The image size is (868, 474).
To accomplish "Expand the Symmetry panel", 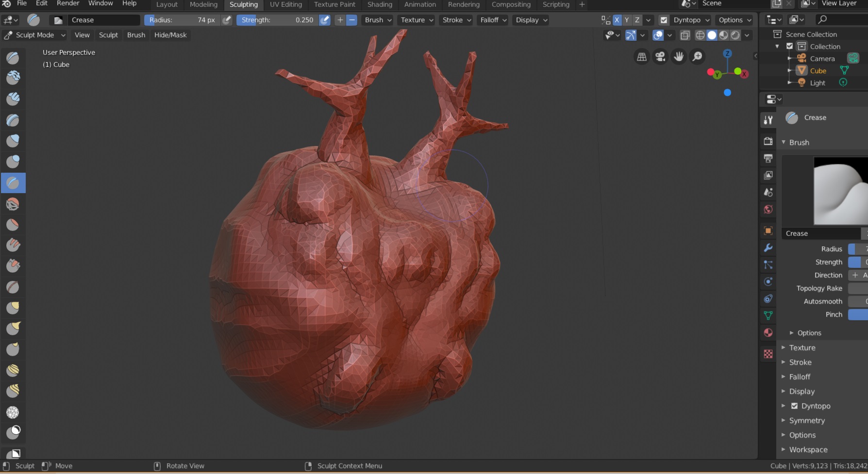I will [x=807, y=421].
